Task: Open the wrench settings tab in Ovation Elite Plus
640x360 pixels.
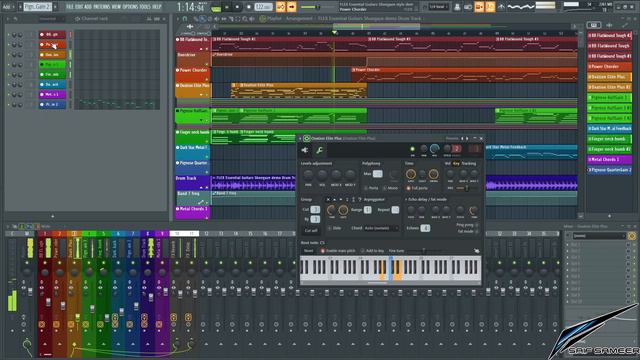Action: tap(320, 150)
